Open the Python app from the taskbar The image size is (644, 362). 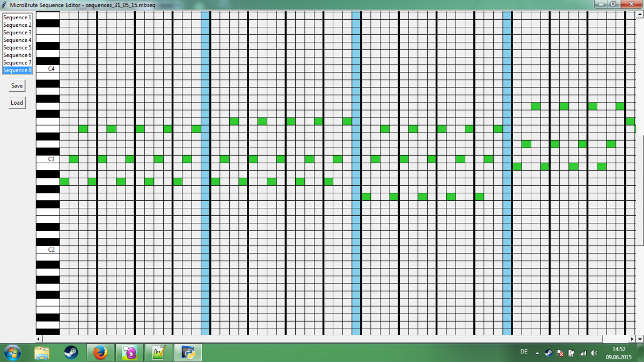[188, 353]
